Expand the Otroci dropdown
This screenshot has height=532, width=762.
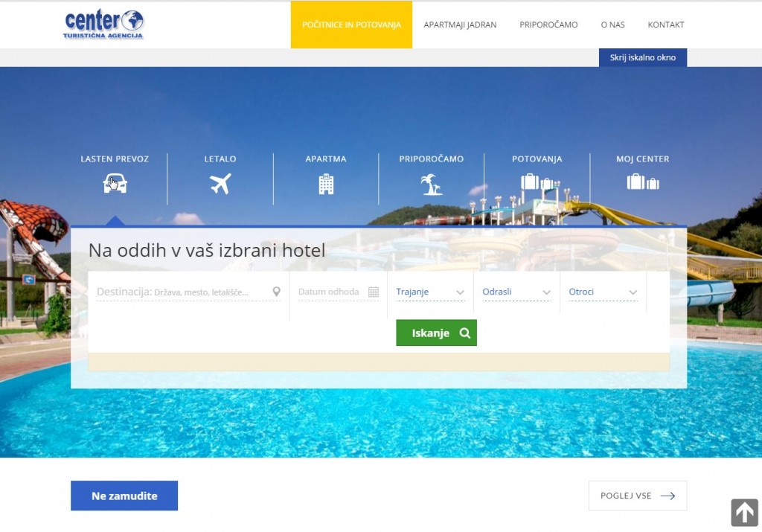pyautogui.click(x=603, y=292)
